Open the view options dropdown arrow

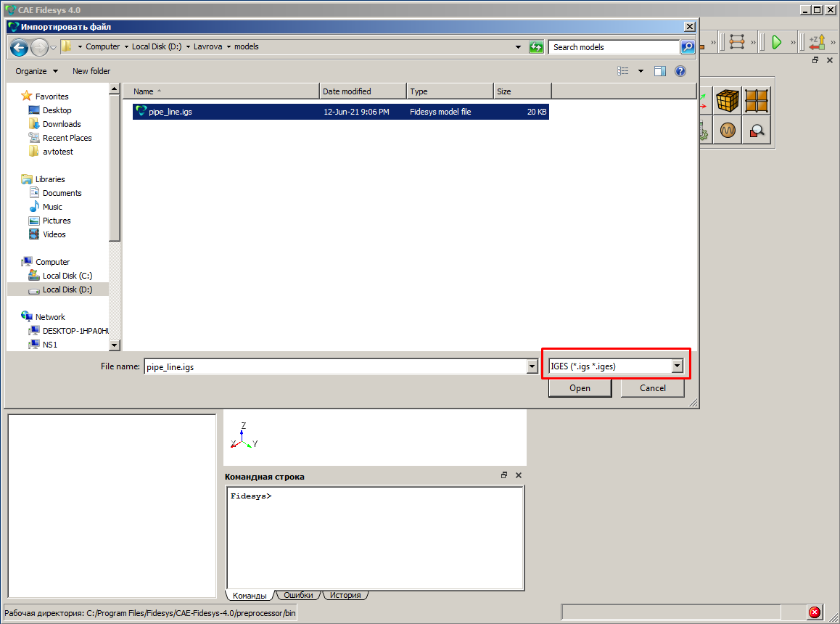(641, 71)
